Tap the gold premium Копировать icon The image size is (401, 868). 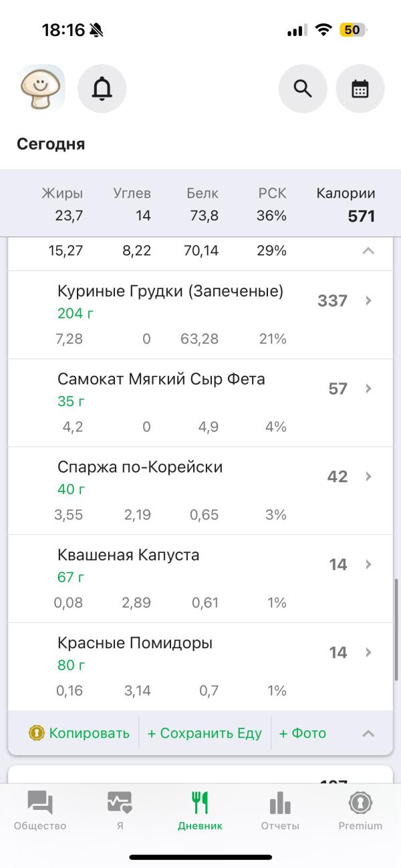37,733
